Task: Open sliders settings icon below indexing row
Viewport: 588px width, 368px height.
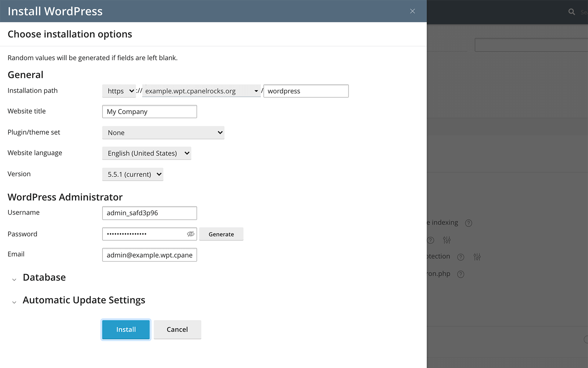Action: (x=447, y=240)
